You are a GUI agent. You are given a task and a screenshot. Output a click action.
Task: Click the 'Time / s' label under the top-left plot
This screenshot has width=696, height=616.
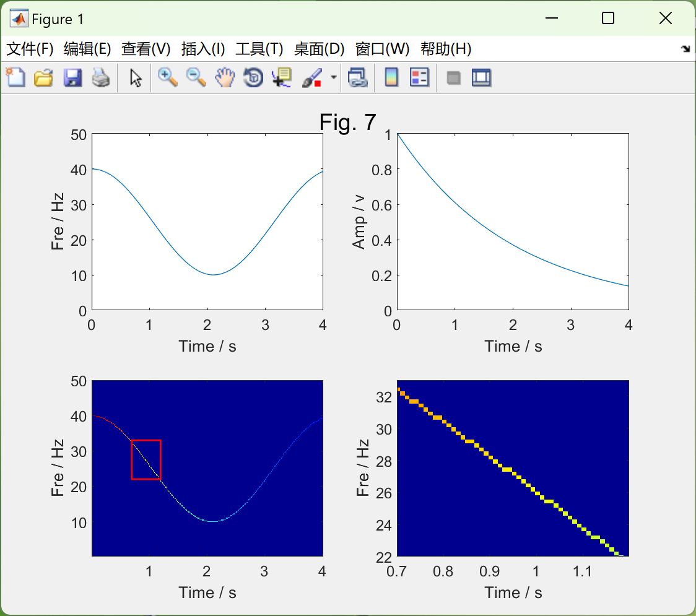click(207, 346)
